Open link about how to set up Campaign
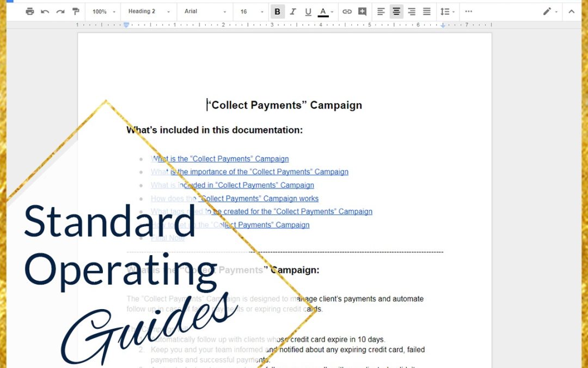The image size is (588, 368). click(x=230, y=225)
